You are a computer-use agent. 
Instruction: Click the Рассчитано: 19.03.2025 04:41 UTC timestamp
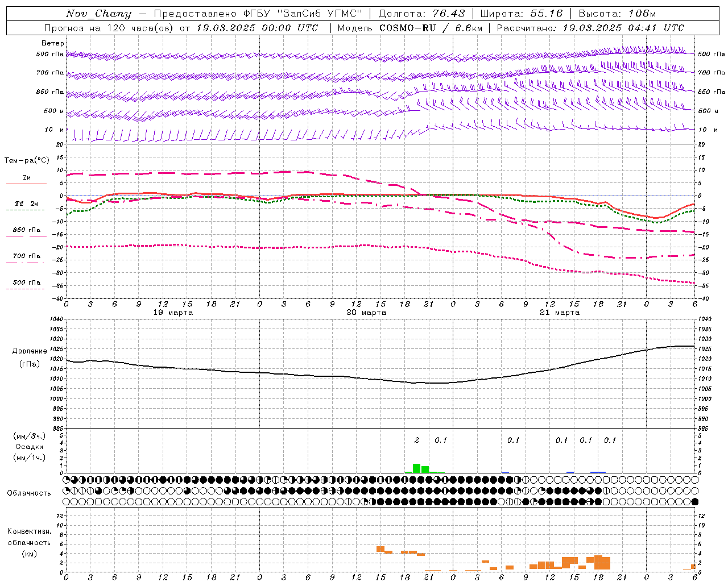click(590, 28)
